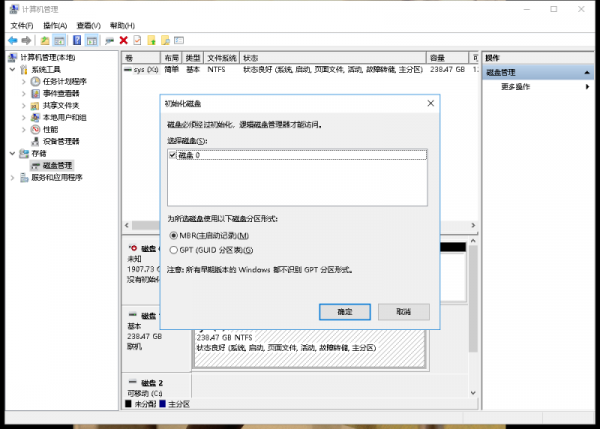Click the black 未分配 legend swatch
Viewport: 600px width, 429px height.
128,404
